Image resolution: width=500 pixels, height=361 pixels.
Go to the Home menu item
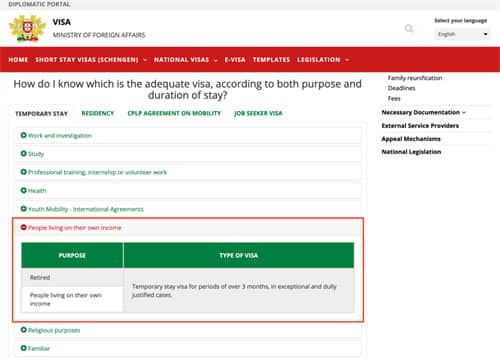18,60
